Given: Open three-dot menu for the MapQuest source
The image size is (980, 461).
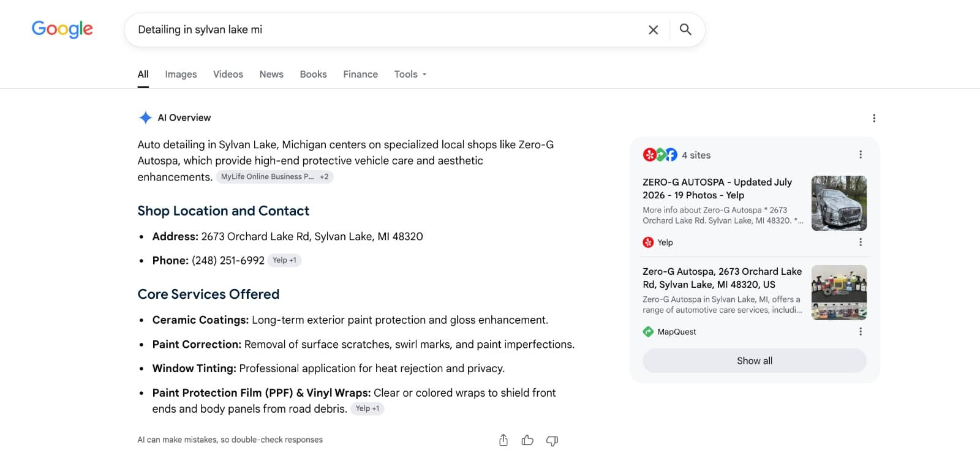Looking at the screenshot, I should point(861,332).
